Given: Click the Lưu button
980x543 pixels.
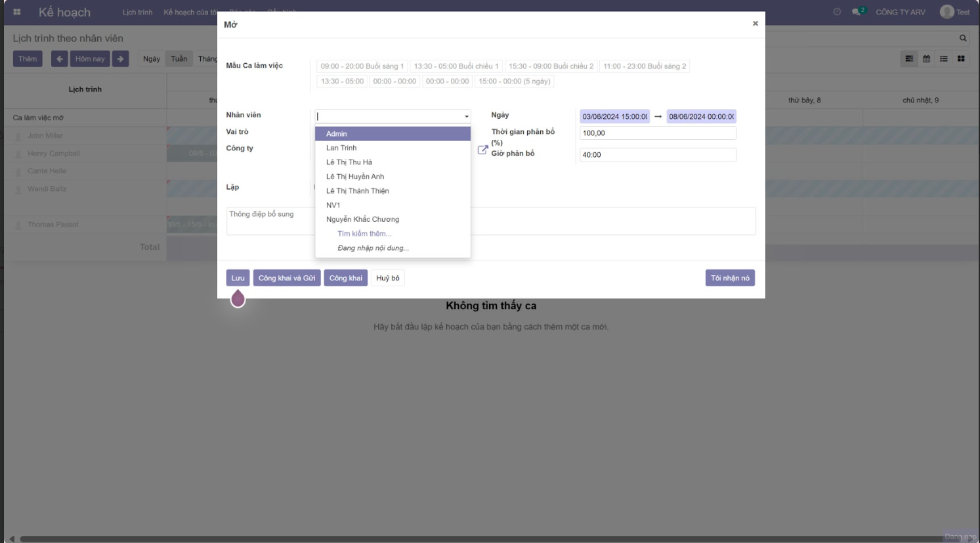Looking at the screenshot, I should (x=238, y=278).
